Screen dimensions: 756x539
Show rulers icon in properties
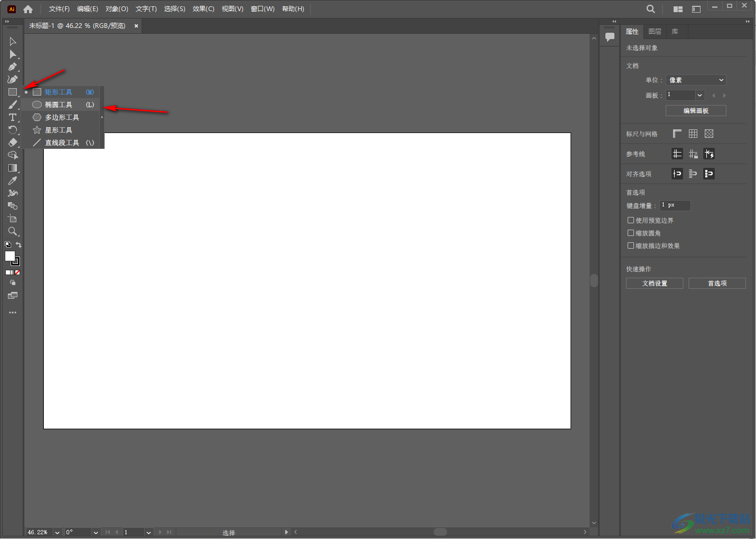pyautogui.click(x=677, y=134)
